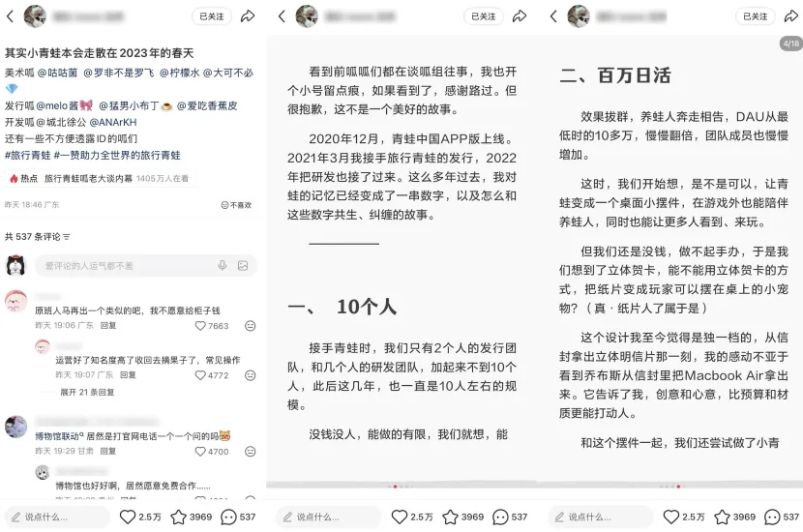Focus 说点什么 input in the middle panel
Image resolution: width=803 pixels, height=532 pixels.
tap(329, 517)
